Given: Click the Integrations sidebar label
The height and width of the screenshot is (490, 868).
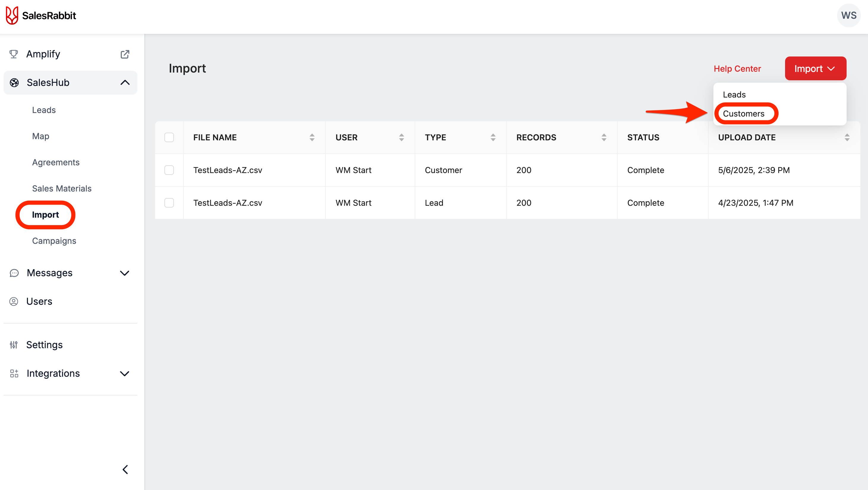Looking at the screenshot, I should [x=53, y=373].
